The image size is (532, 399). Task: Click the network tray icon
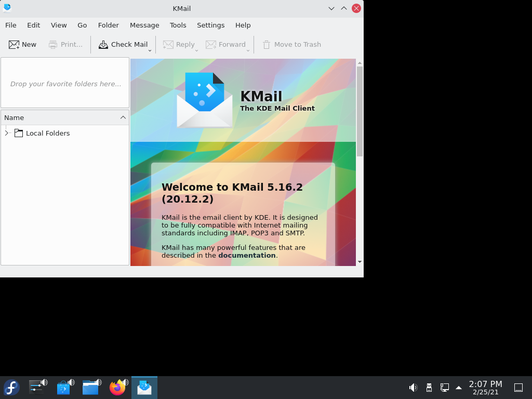pyautogui.click(x=445, y=388)
